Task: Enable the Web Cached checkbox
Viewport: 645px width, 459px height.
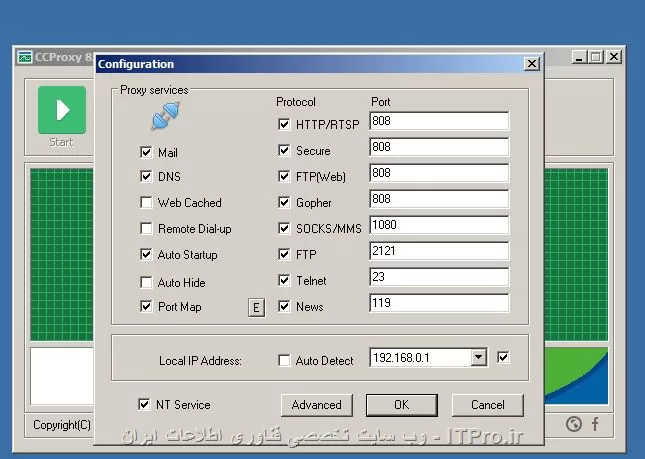Action: click(x=146, y=202)
